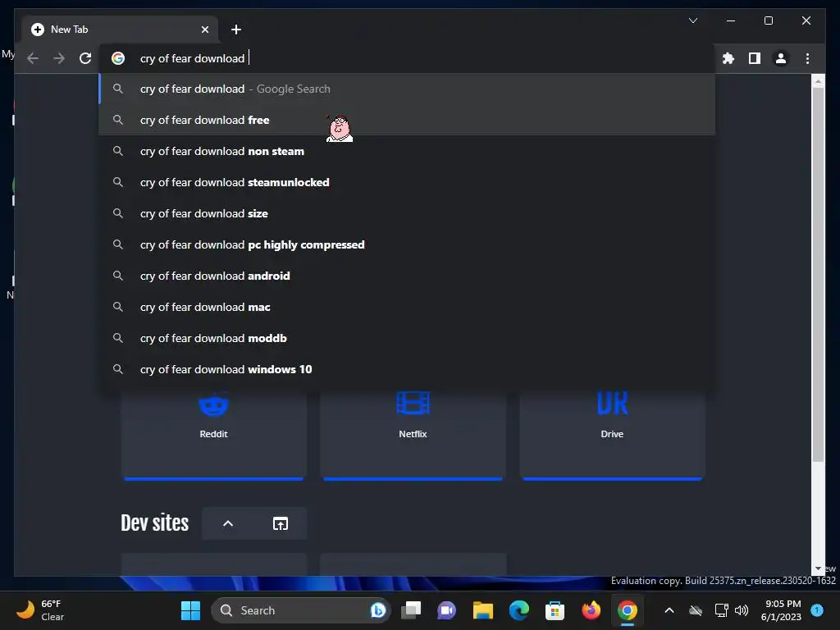Viewport: 840px width, 630px height.
Task: Open the Reddit shortcut tile
Action: pyautogui.click(x=214, y=434)
